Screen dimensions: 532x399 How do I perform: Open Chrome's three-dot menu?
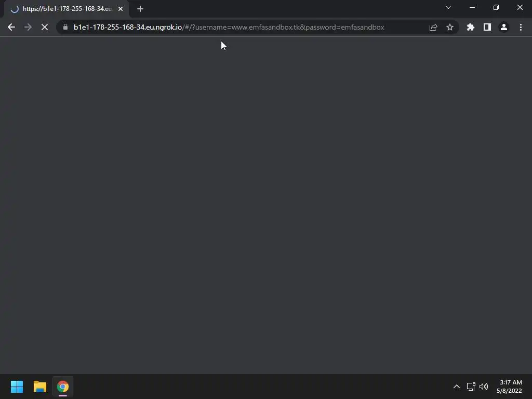click(521, 27)
